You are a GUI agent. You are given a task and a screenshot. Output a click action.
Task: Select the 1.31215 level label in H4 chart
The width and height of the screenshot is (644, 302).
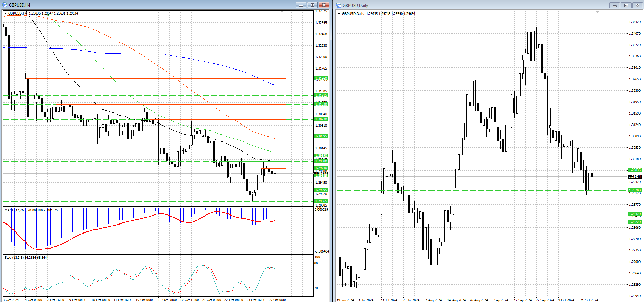point(321,95)
